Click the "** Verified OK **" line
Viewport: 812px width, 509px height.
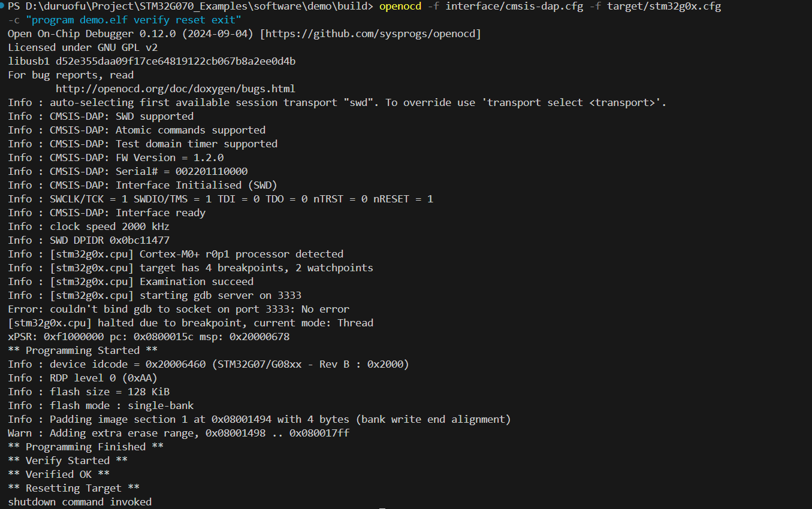59,474
